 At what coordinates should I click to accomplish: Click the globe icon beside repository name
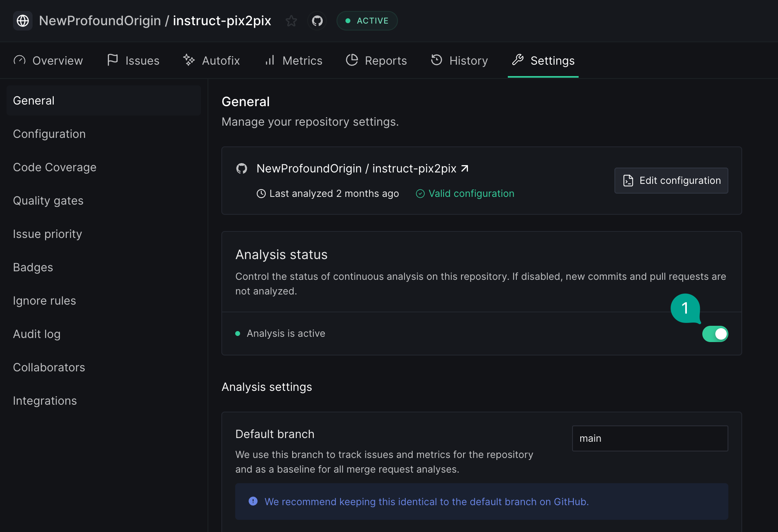click(23, 21)
